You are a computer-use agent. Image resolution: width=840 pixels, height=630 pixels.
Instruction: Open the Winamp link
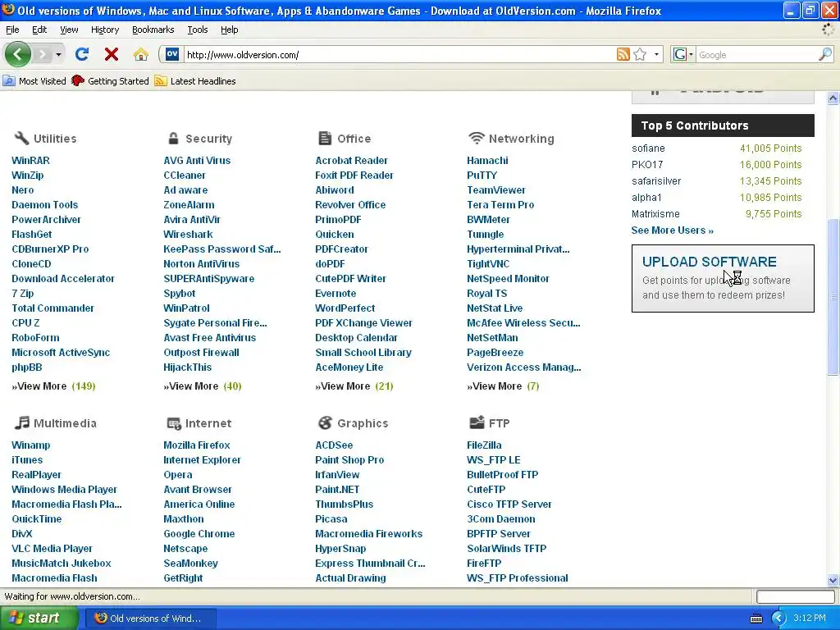coord(30,445)
